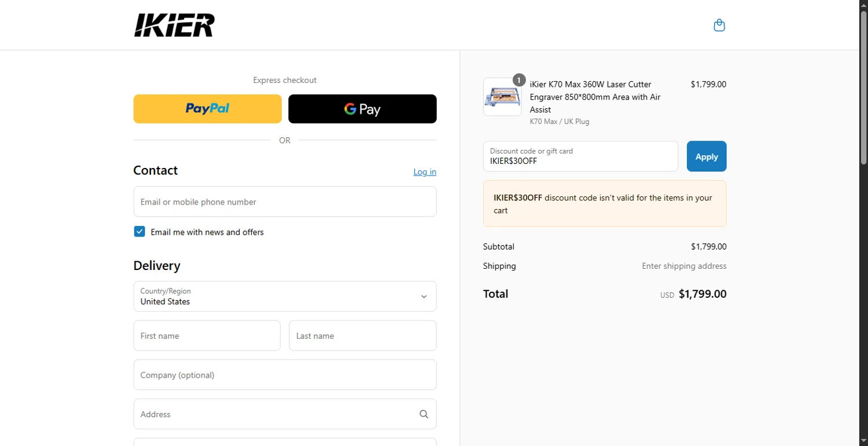Open the shopping bag cart icon
The height and width of the screenshot is (446, 868).
click(x=719, y=25)
